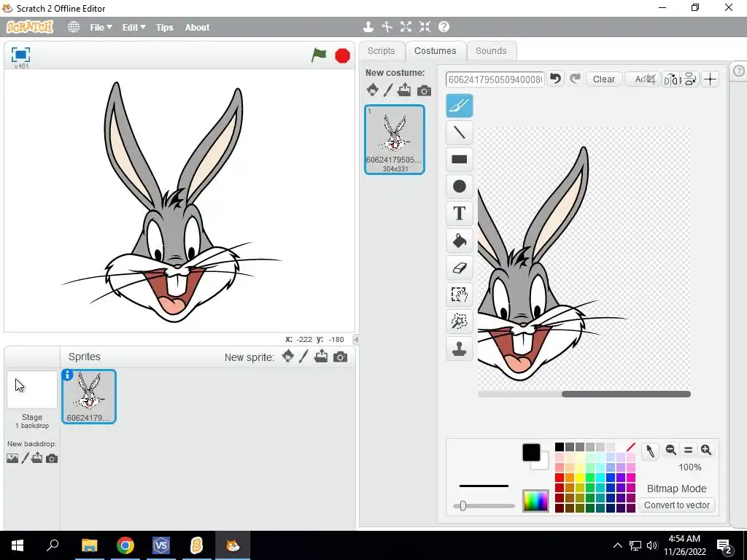Choose new costume from library
Screen dimensions: 747x560
(373, 90)
